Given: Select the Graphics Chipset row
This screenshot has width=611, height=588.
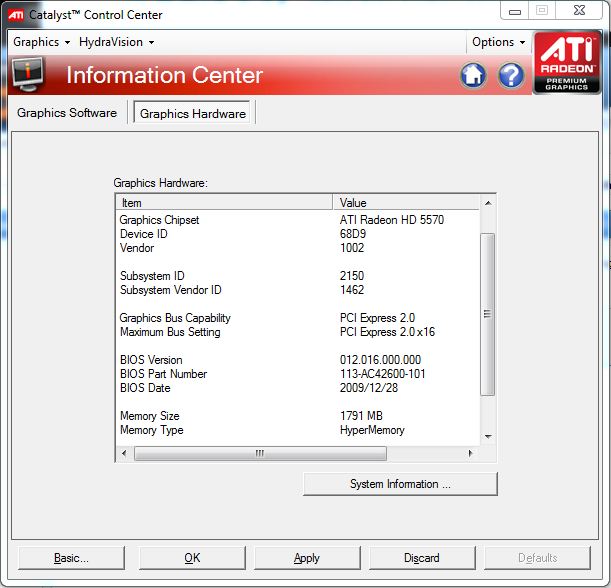Looking at the screenshot, I should (x=298, y=220).
